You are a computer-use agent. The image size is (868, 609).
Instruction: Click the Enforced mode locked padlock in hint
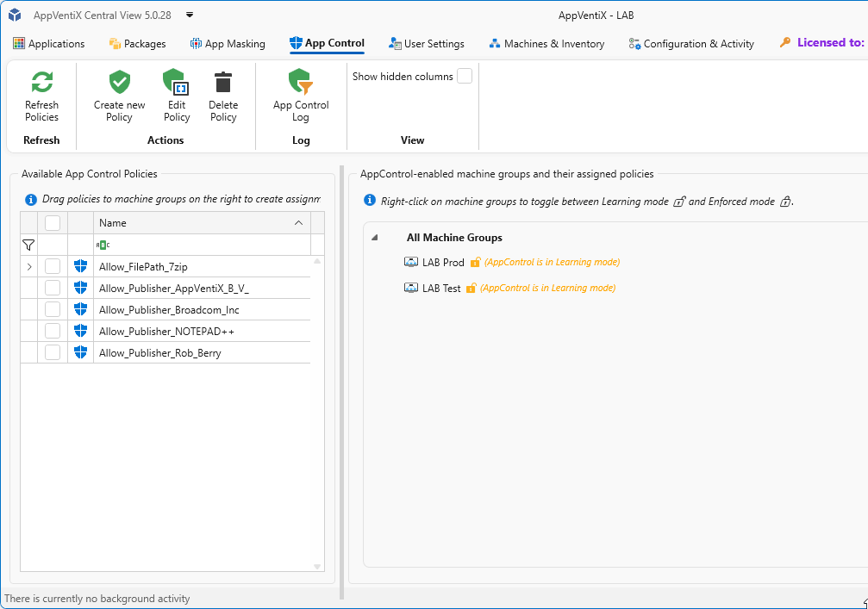[785, 202]
